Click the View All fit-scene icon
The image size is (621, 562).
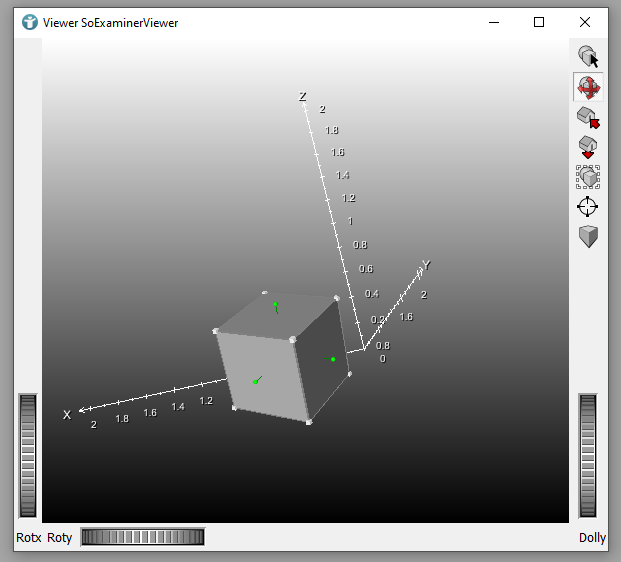(x=588, y=177)
